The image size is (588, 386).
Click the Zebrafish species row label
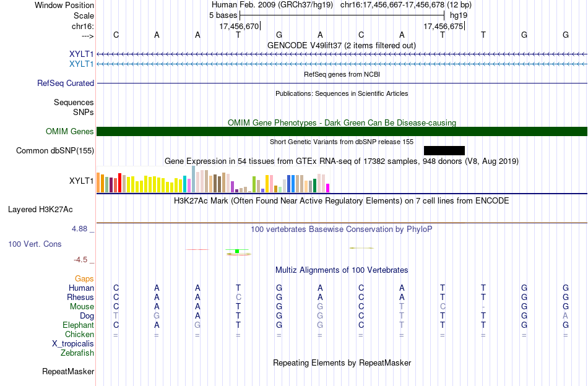pos(77,353)
